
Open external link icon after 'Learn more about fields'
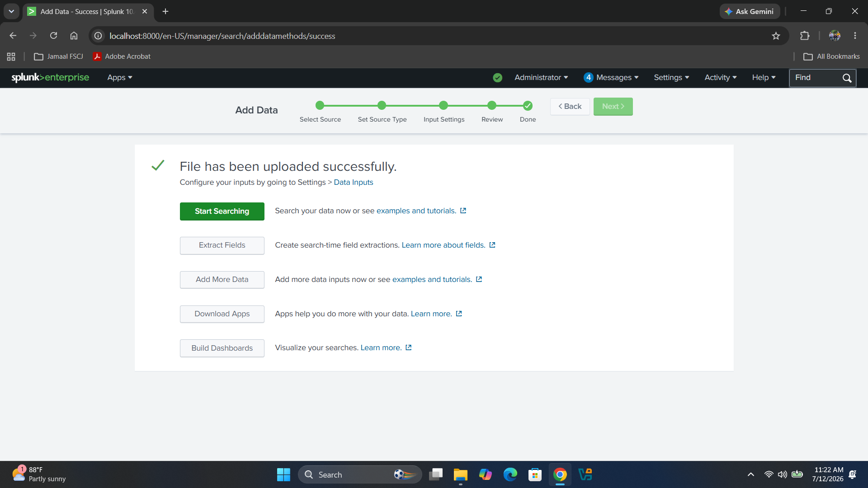coord(492,245)
